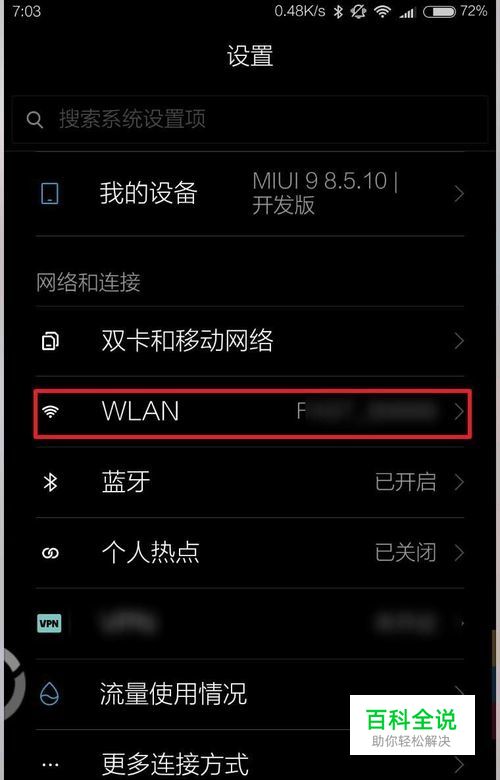Viewport: 500px width, 780px height.
Task: Tap the dual SIM cards icon
Action: pyautogui.click(x=50, y=341)
